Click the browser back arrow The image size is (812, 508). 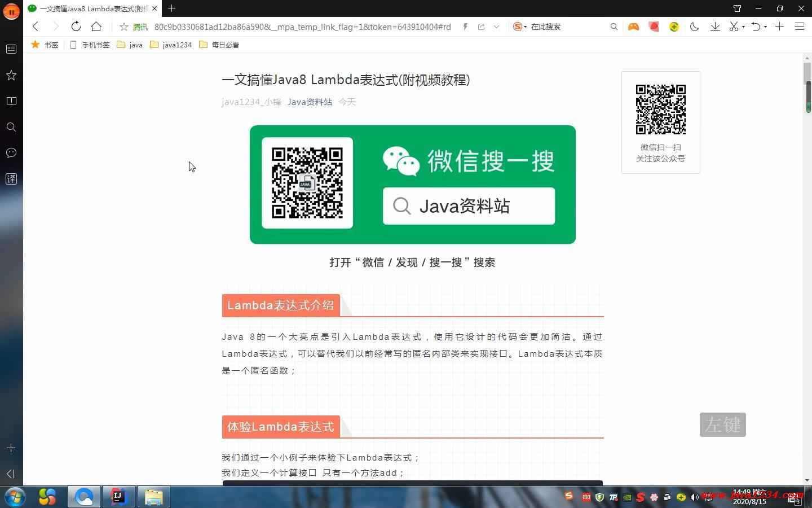coord(36,27)
